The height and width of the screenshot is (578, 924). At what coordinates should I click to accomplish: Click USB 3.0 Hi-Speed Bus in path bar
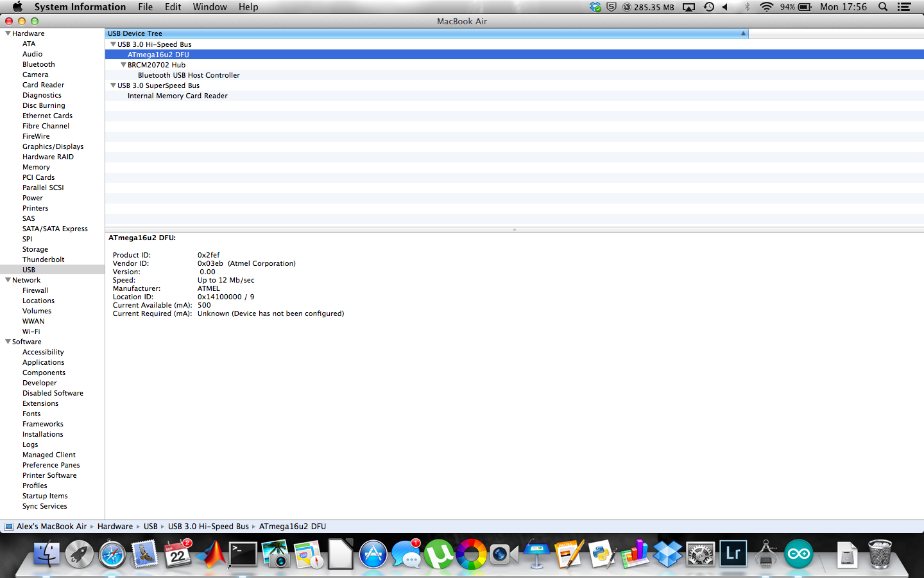coord(209,527)
